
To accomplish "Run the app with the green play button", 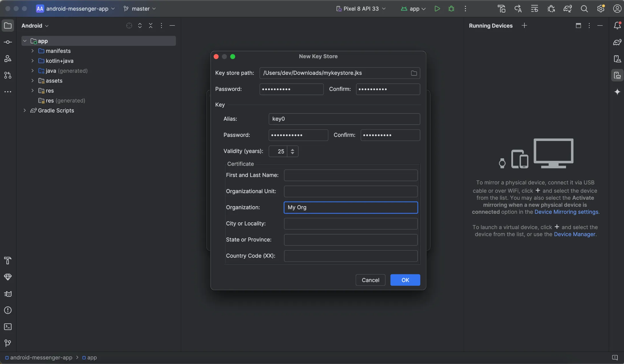I will 437,9.
